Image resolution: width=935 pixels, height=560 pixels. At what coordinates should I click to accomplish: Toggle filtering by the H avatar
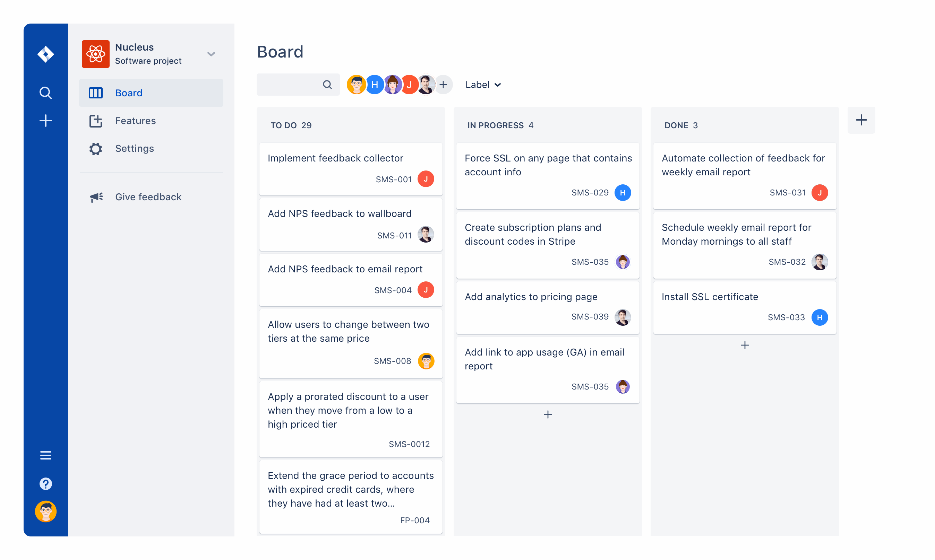tap(375, 85)
